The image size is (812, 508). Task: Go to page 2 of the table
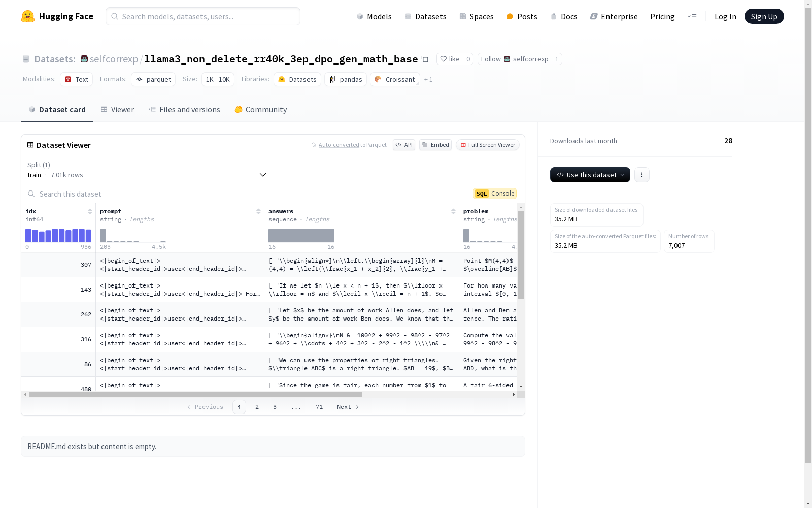point(257,407)
